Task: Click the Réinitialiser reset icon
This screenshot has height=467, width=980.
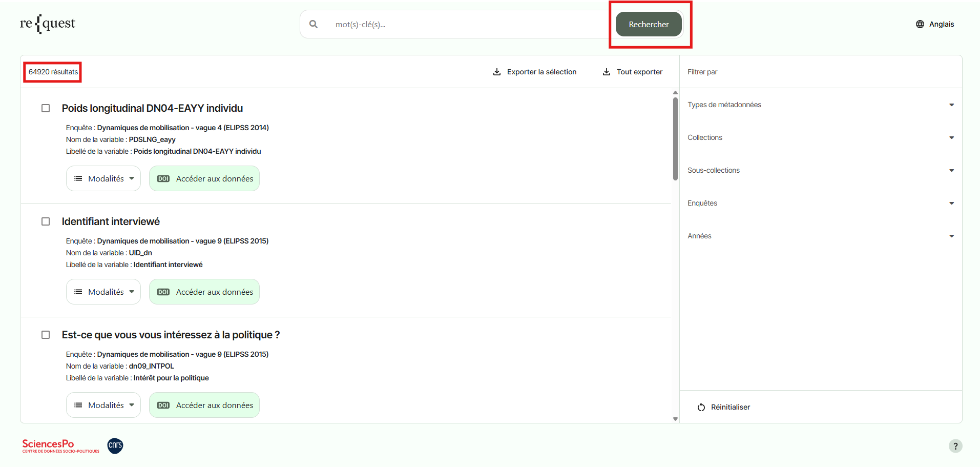Action: (701, 407)
